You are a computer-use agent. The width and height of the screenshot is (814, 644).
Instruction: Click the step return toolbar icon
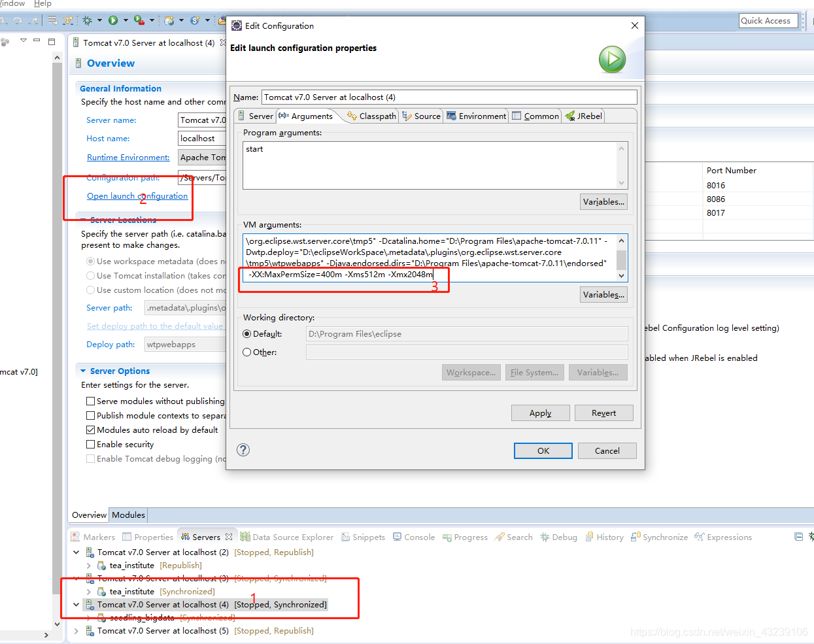pos(33,20)
